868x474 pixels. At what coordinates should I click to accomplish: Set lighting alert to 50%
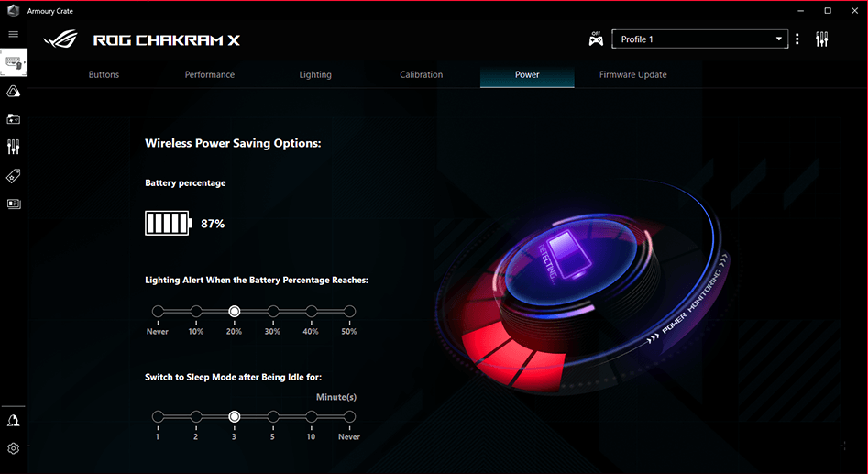349,311
